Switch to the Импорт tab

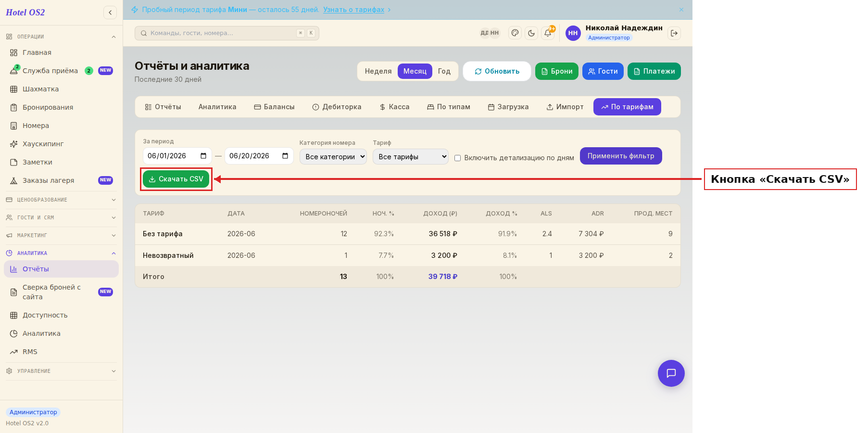(565, 107)
